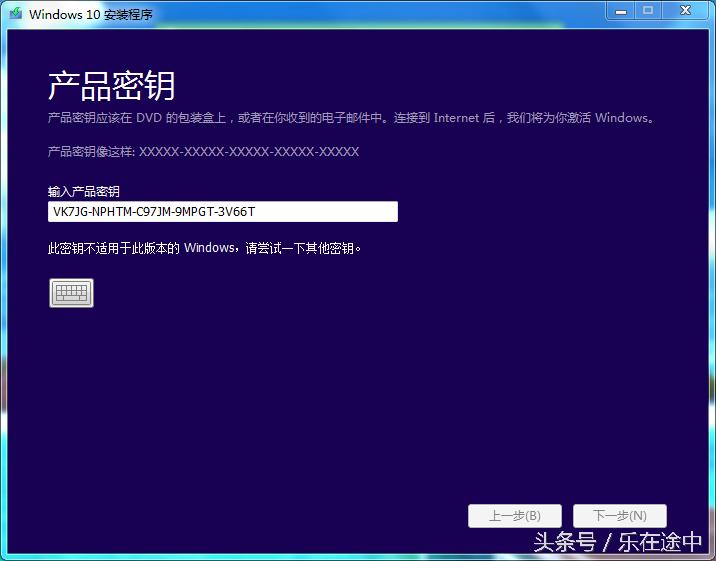This screenshot has height=561, width=716.
Task: Click the XXXXX-XXXXX key format example text
Action: (x=249, y=152)
